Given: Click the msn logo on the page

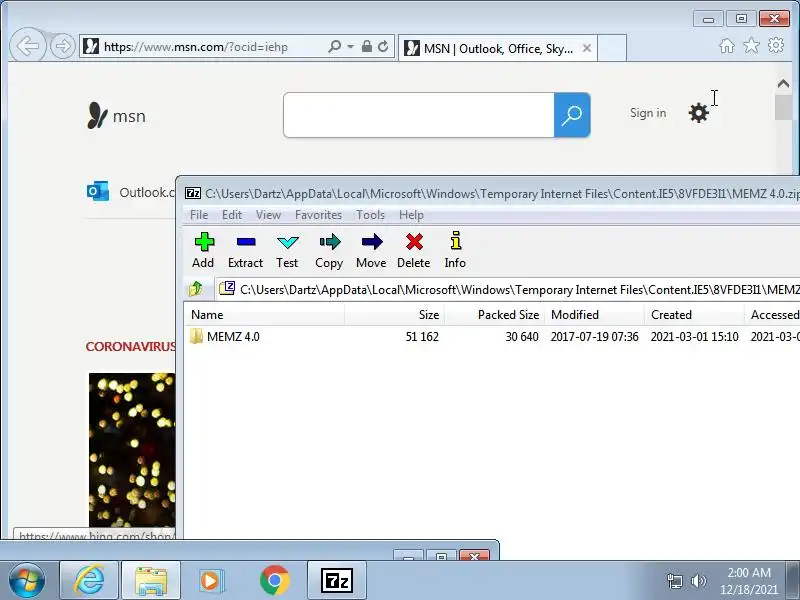Looking at the screenshot, I should coord(117,115).
